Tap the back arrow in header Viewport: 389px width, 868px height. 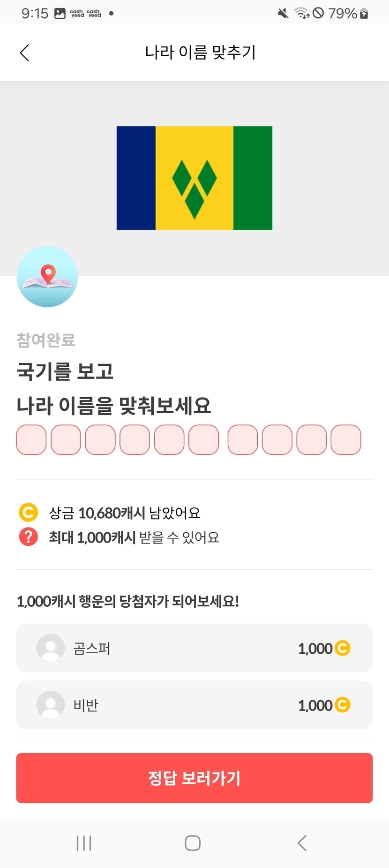(25, 53)
